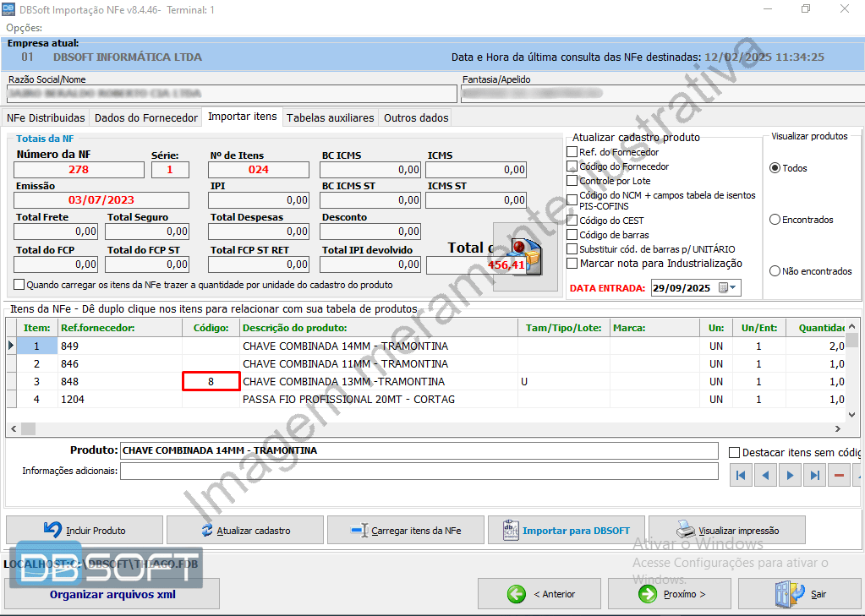The image size is (865, 616).
Task: Switch to Tabelas auxiliares tab
Action: [330, 117]
